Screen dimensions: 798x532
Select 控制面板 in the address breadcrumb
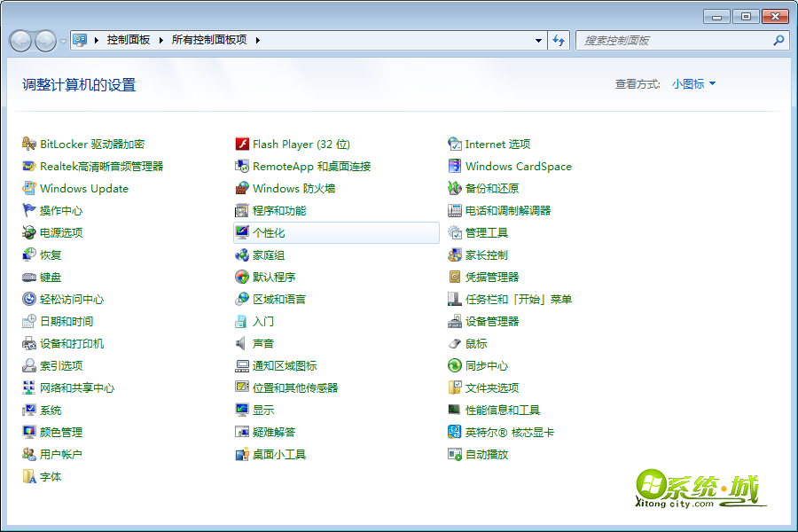(x=129, y=40)
